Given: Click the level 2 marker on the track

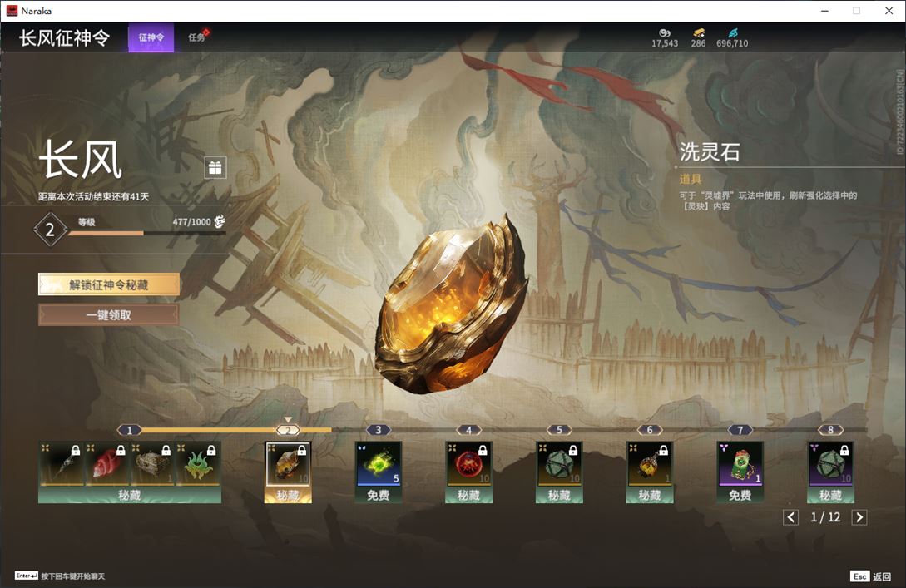Looking at the screenshot, I should [x=288, y=430].
